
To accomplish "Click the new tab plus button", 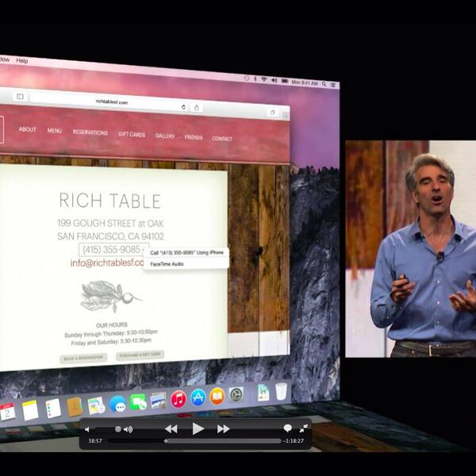I will click(286, 116).
